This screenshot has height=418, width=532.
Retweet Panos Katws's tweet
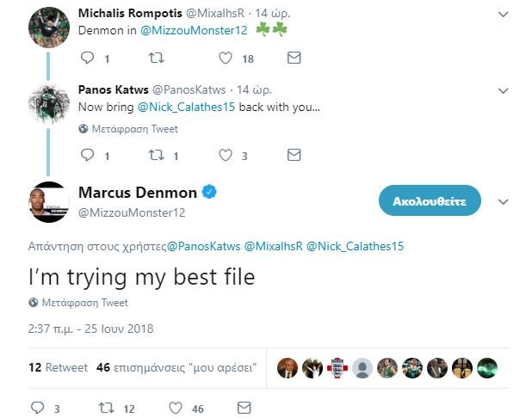coord(156,156)
